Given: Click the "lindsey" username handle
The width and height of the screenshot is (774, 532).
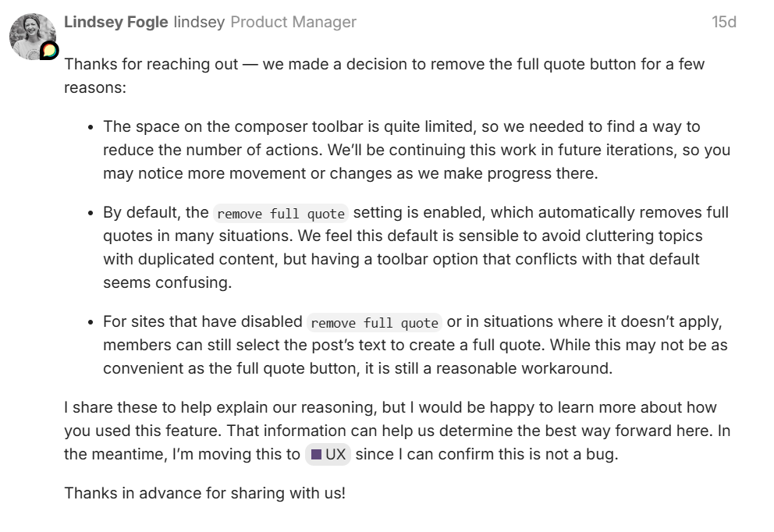Looking at the screenshot, I should [199, 22].
